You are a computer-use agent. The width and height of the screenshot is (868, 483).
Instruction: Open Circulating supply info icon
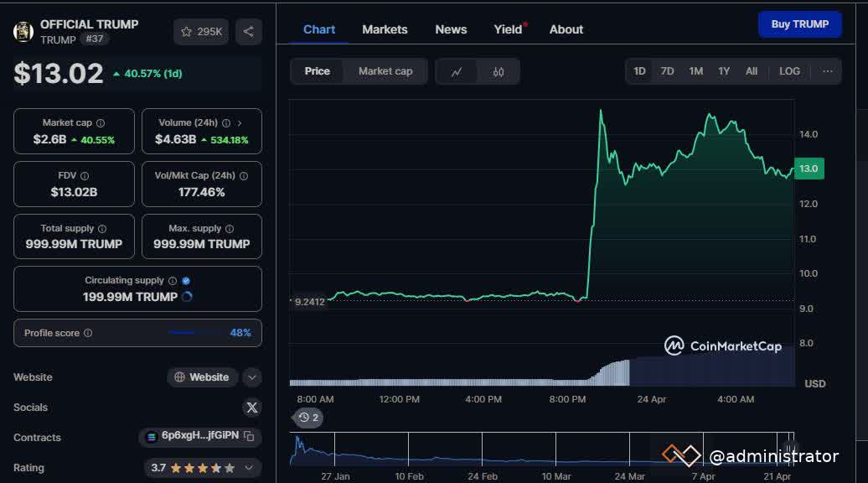(173, 281)
